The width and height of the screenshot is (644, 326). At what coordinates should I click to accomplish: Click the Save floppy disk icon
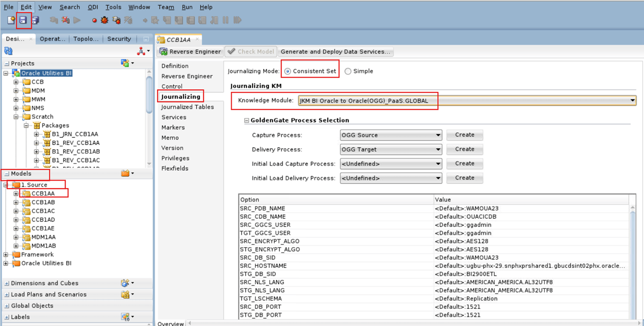click(23, 20)
